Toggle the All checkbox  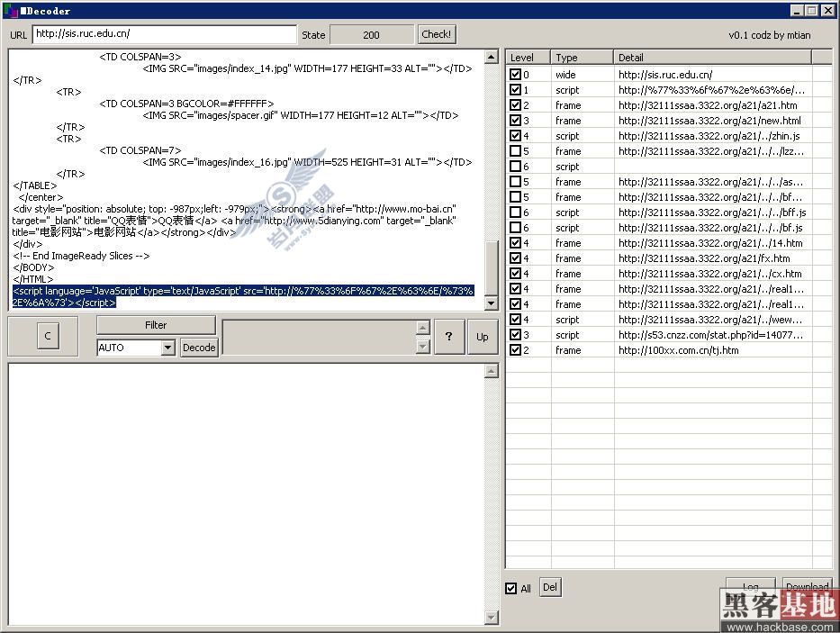[511, 589]
